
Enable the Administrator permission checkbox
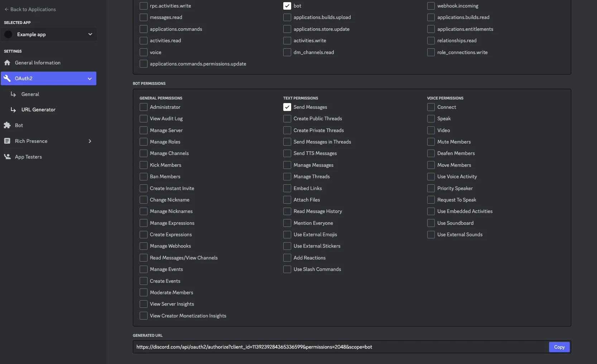pyautogui.click(x=144, y=107)
